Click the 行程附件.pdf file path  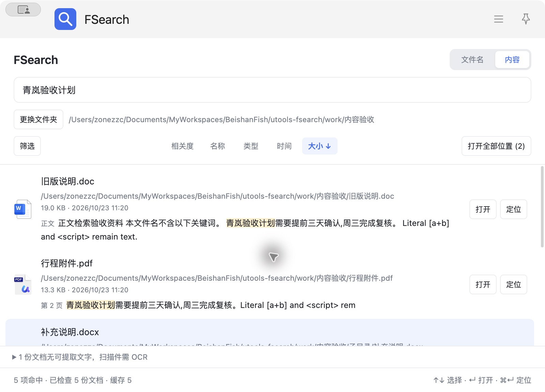(217, 278)
